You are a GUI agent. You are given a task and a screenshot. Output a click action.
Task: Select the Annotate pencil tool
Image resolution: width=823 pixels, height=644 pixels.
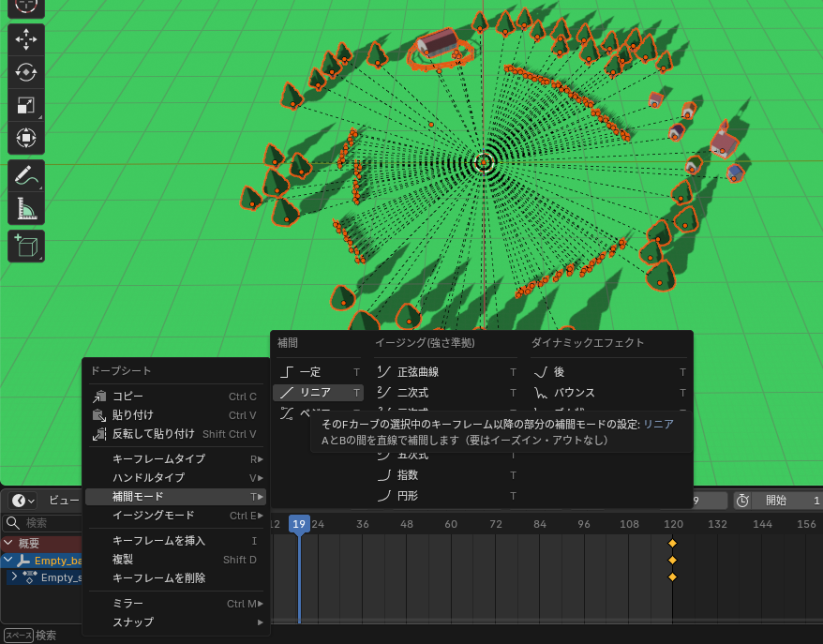26,175
